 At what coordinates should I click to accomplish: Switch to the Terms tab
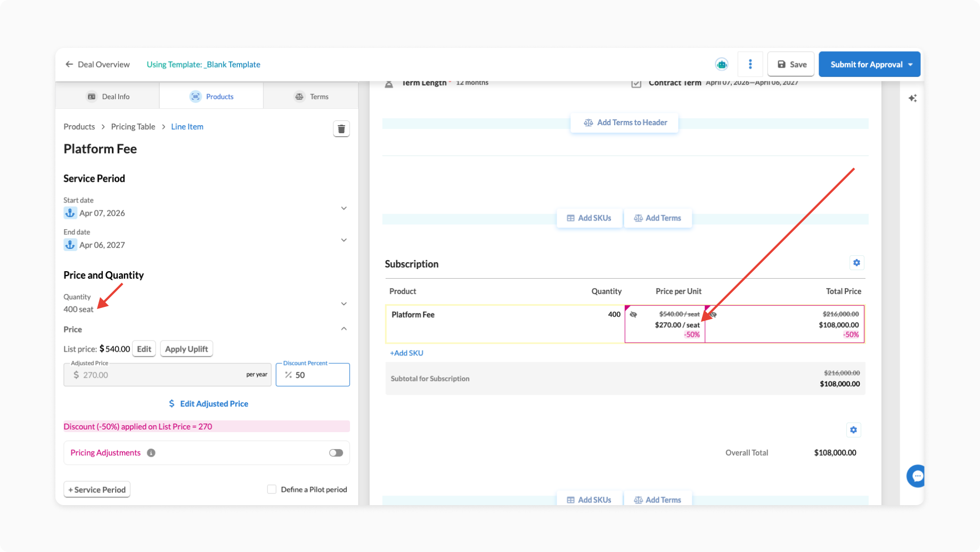pos(312,96)
